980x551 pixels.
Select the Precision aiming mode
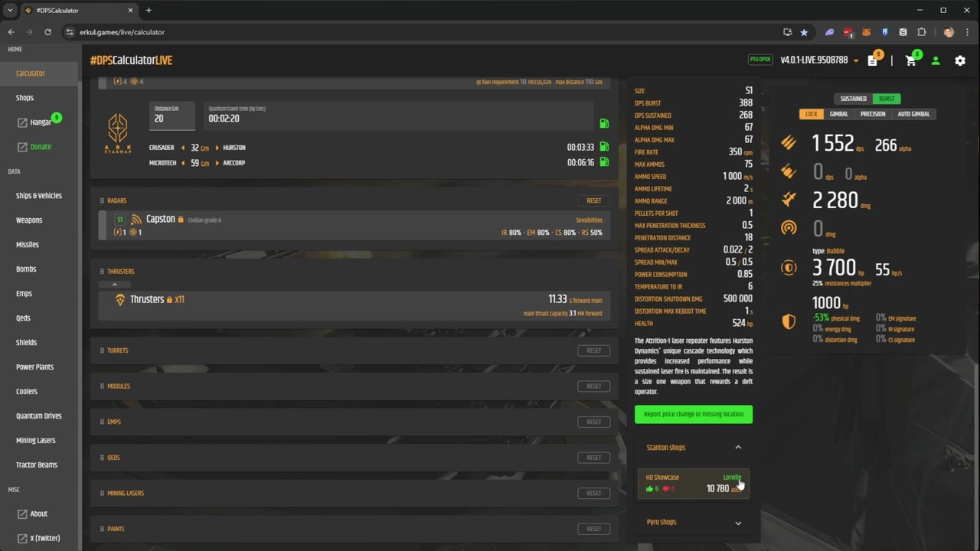[873, 114]
